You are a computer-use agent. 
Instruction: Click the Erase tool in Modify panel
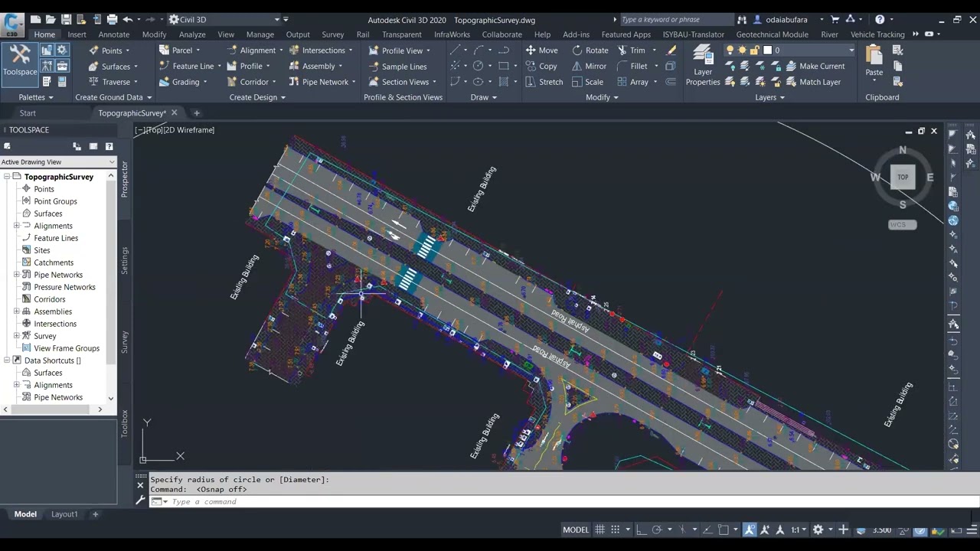tap(671, 51)
